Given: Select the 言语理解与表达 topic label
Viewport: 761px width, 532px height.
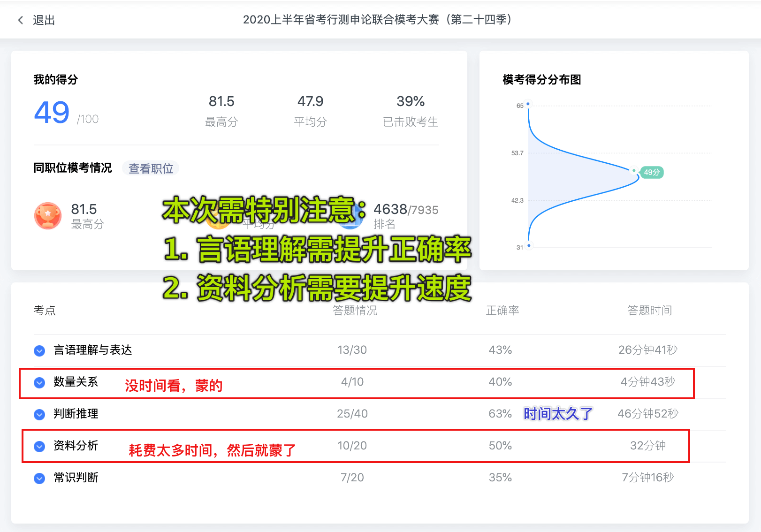Looking at the screenshot, I should [x=92, y=350].
